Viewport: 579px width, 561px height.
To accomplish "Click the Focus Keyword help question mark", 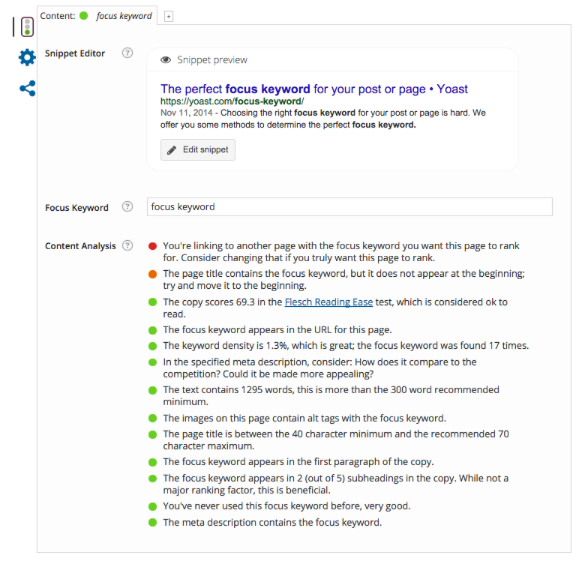I will coord(127,207).
